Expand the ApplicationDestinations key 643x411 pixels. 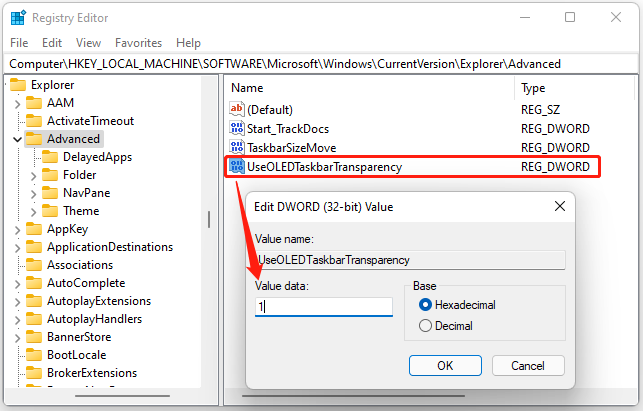[17, 248]
